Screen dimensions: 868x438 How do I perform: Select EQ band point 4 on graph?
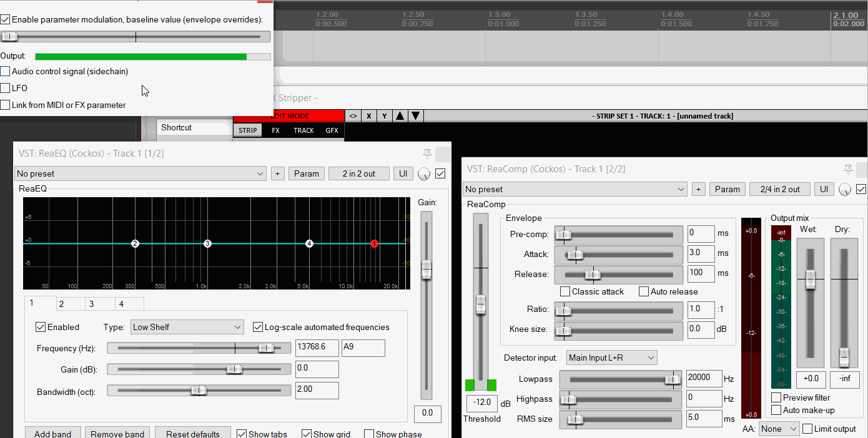(x=309, y=243)
